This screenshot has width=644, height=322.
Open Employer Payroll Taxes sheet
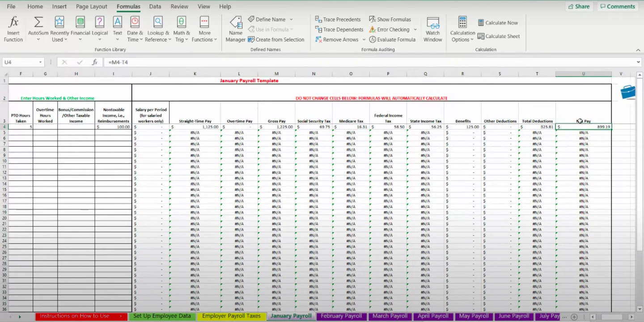pos(231,316)
